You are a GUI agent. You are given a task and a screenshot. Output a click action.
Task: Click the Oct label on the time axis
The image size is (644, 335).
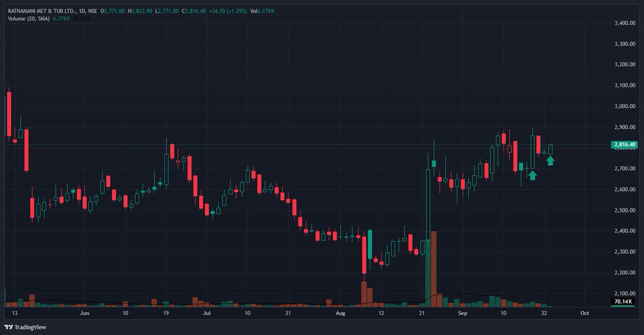[585, 312]
